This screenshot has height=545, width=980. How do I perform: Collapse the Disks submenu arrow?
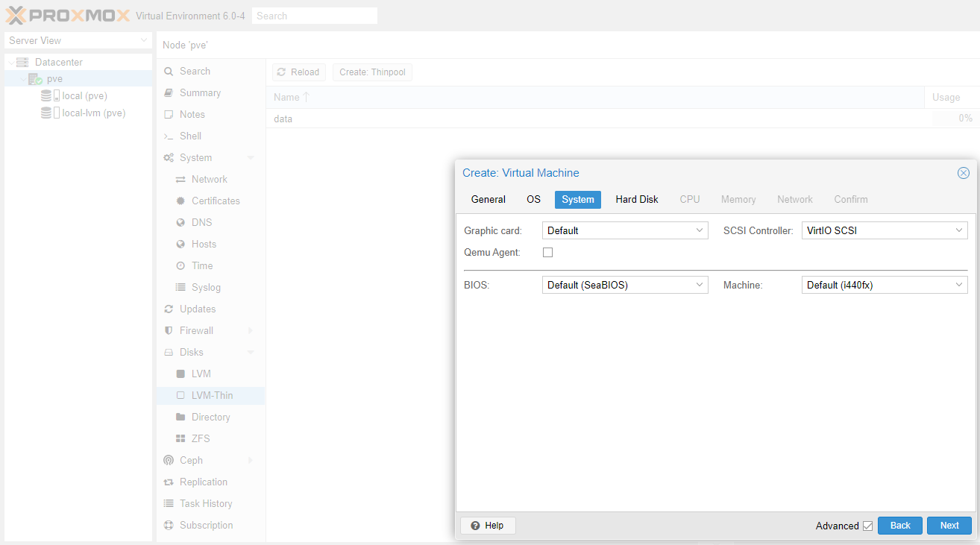pos(251,353)
